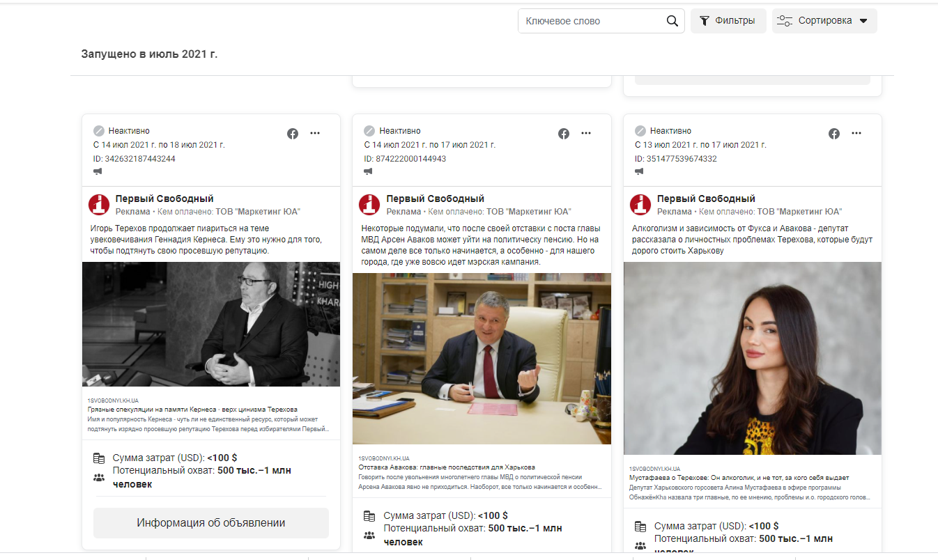This screenshot has height=560, width=938.
Task: Click Facebook platform icon on third ad card
Action: click(834, 134)
